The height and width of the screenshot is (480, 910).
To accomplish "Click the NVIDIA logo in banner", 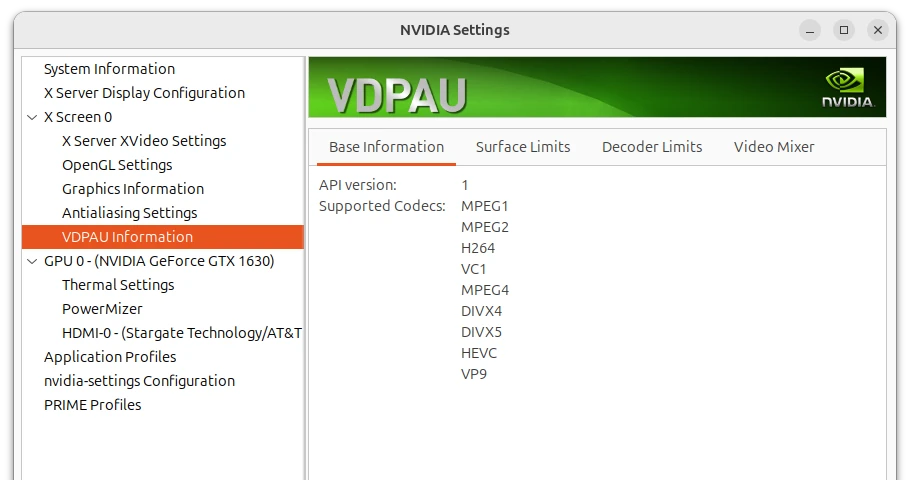I will point(847,88).
